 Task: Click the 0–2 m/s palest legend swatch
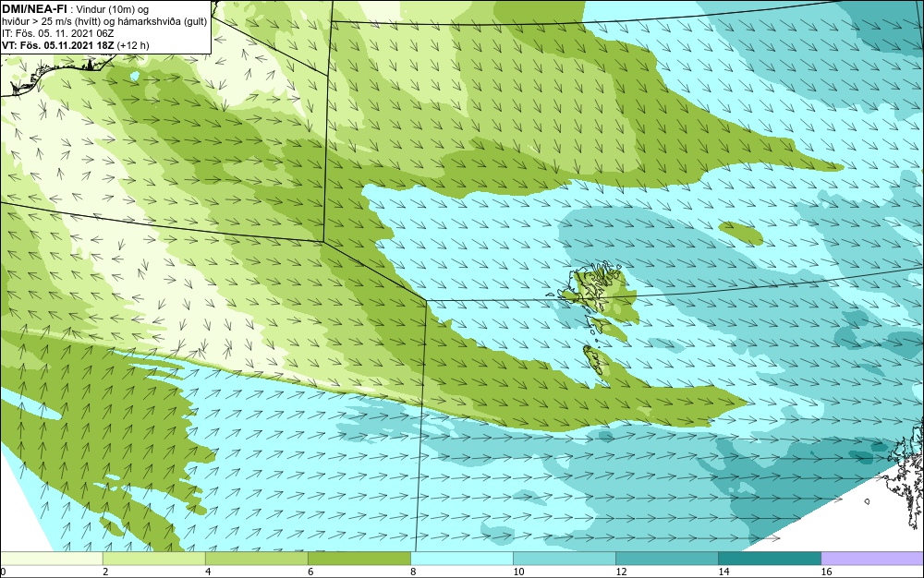(x=51, y=558)
